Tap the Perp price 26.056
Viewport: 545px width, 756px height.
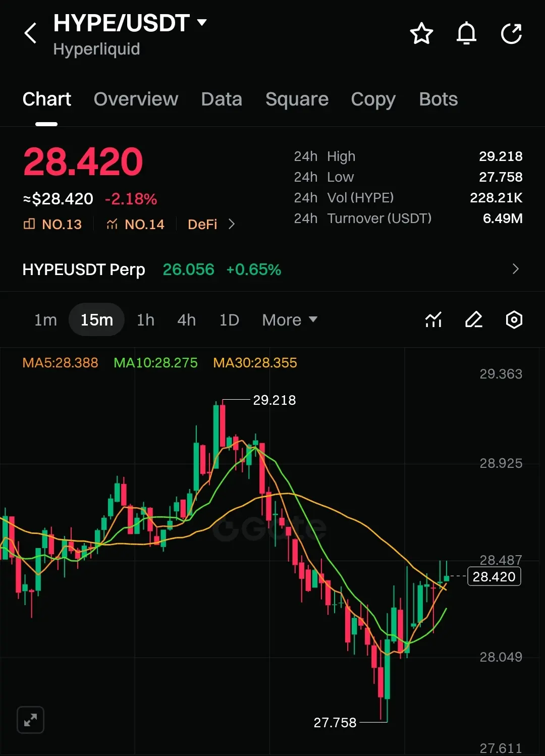(188, 269)
